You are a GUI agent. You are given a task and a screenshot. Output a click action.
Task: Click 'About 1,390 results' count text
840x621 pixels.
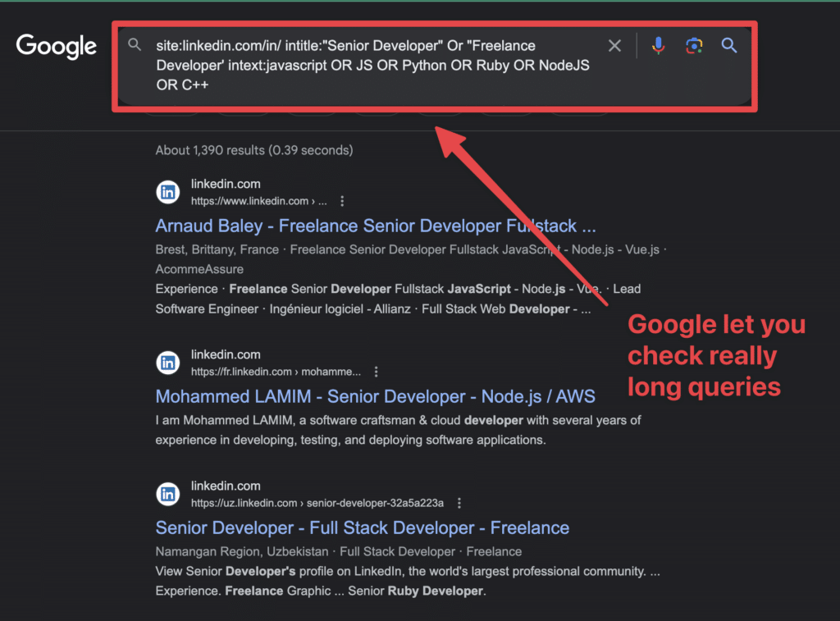(x=254, y=150)
